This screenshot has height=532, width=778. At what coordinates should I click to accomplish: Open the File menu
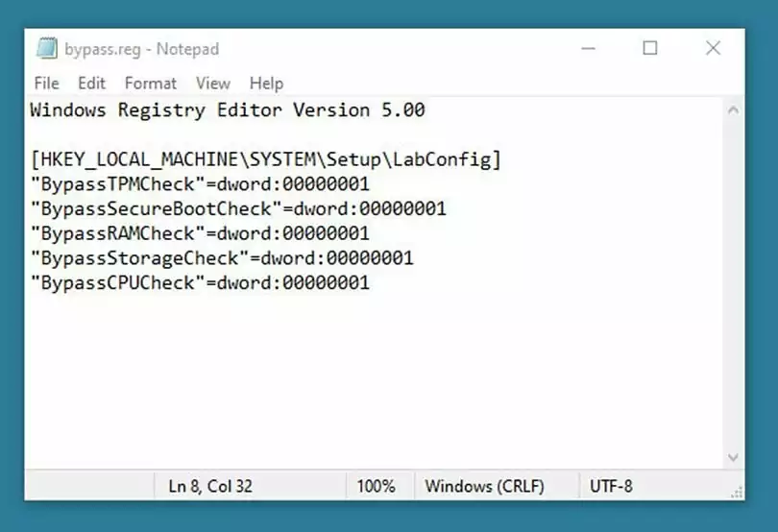[46, 84]
